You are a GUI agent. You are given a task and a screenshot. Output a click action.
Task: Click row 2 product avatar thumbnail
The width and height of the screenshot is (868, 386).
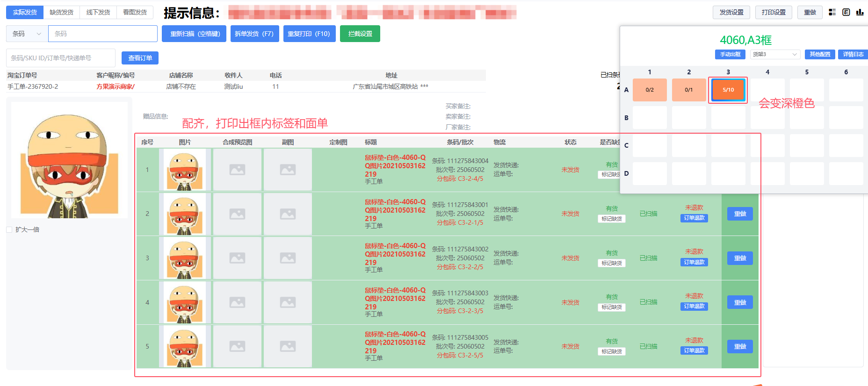(x=185, y=214)
